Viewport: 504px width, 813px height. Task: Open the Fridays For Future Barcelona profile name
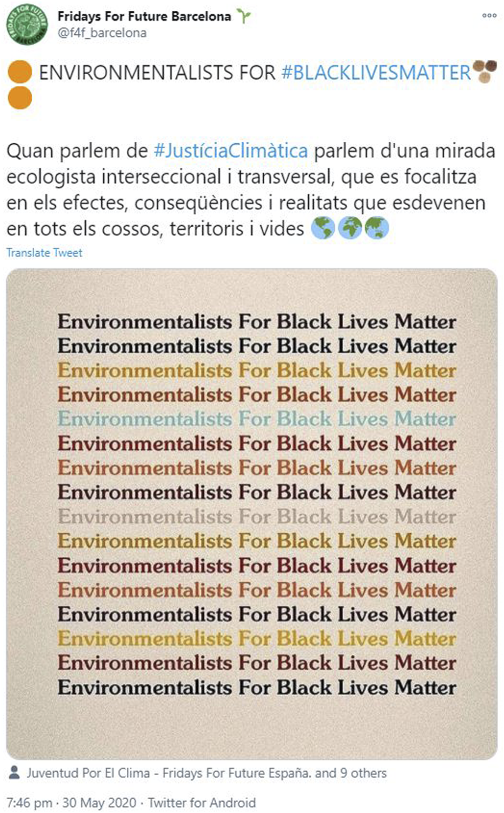(x=144, y=16)
